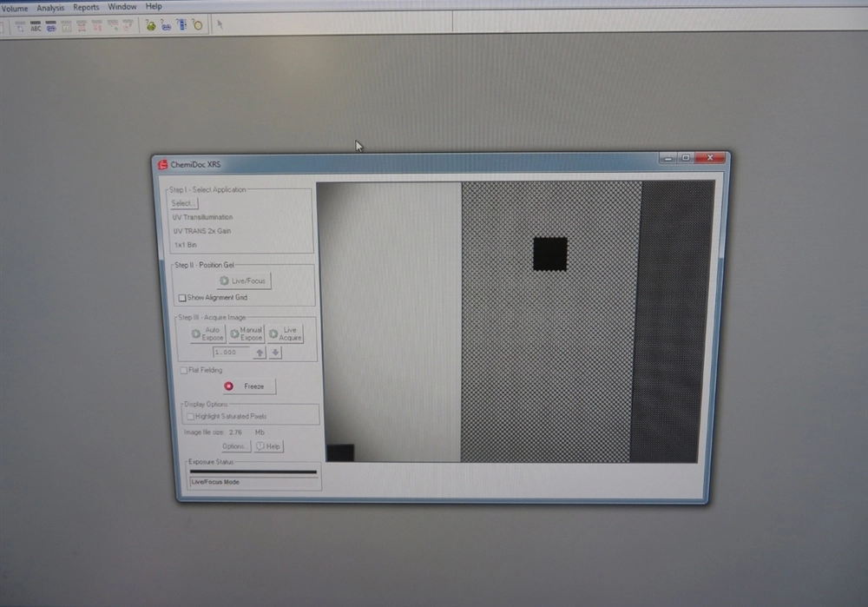The height and width of the screenshot is (607, 868).
Task: Decrease exposure time with down arrow
Action: pyautogui.click(x=275, y=353)
